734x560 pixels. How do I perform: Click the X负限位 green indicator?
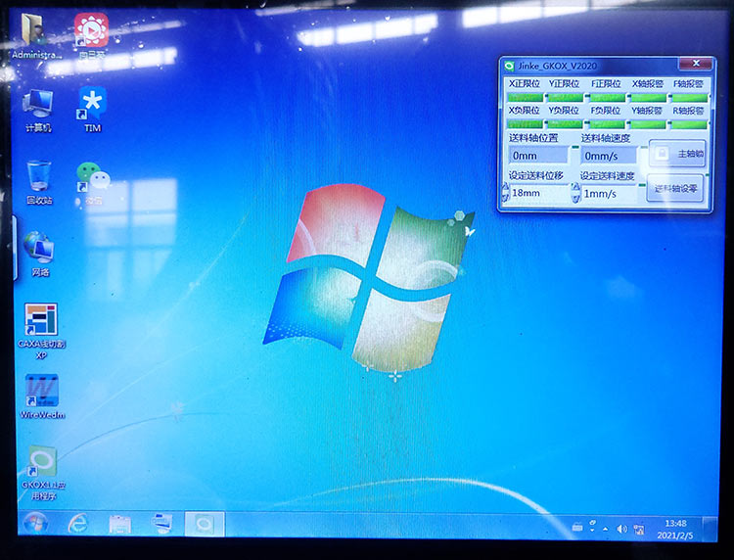[x=526, y=124]
